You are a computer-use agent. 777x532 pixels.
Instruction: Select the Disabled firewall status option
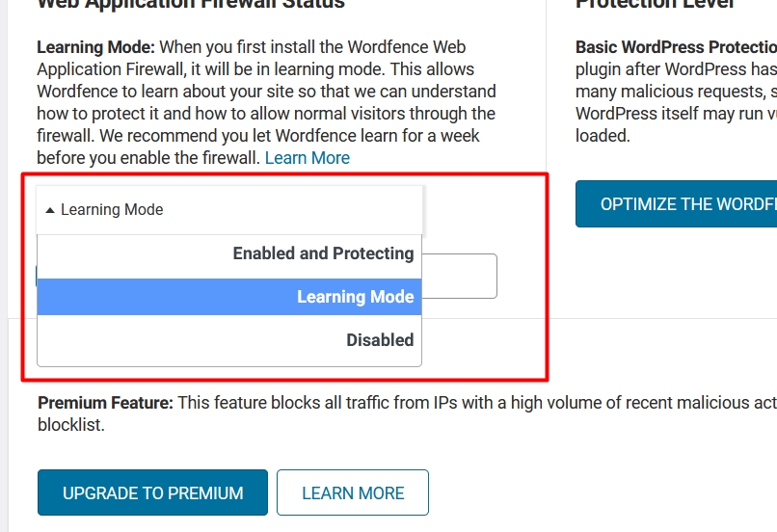[229, 340]
